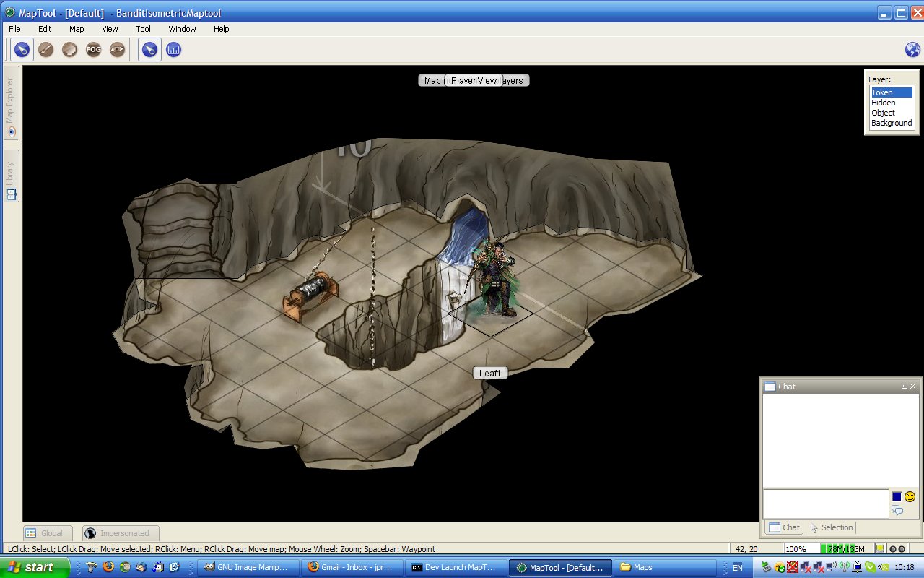Viewport: 924px width, 578px height.
Task: Switch to the Chat tab
Action: tap(783, 527)
